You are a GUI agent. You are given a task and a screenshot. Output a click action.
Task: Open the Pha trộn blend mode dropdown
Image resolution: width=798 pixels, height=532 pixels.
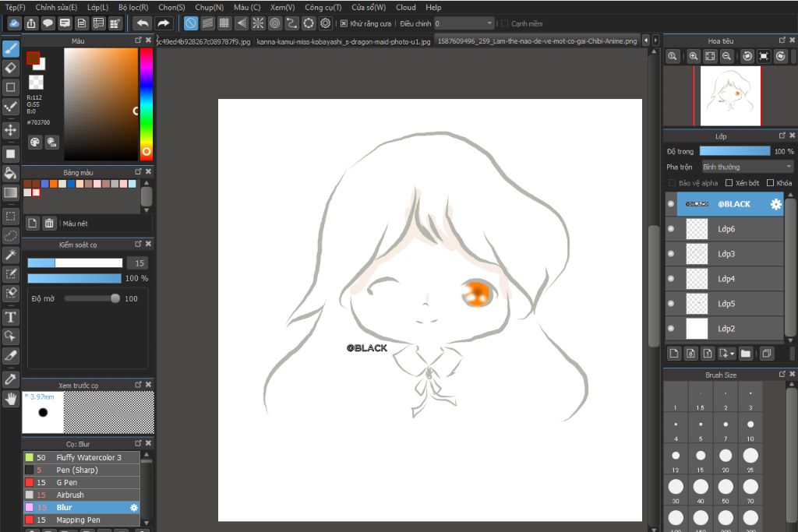coord(747,167)
